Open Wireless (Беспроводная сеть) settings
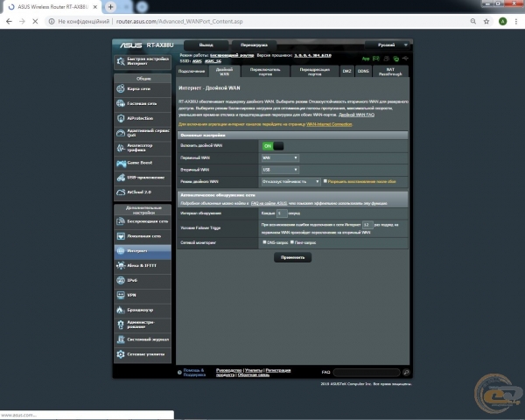The image size is (525, 420). (x=143, y=221)
